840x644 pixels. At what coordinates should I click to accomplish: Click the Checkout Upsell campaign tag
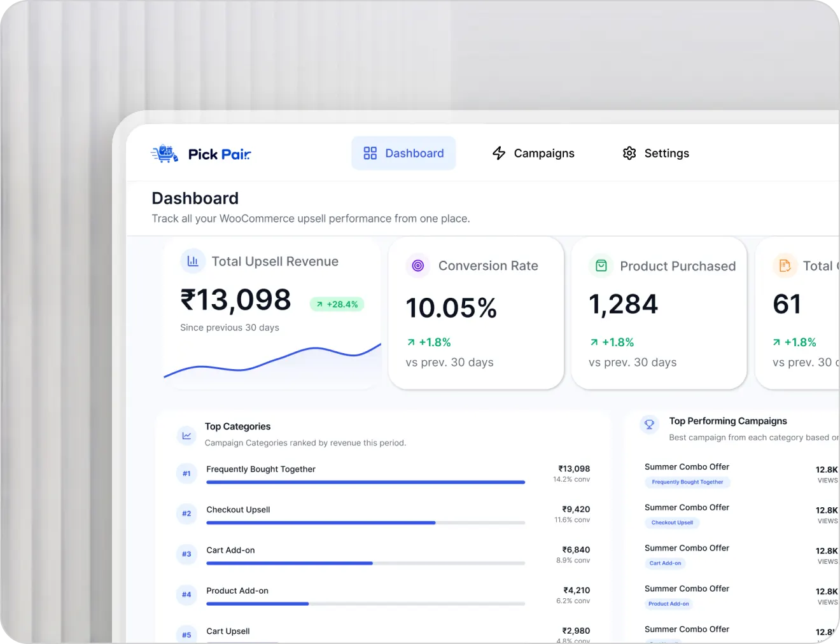tap(672, 523)
